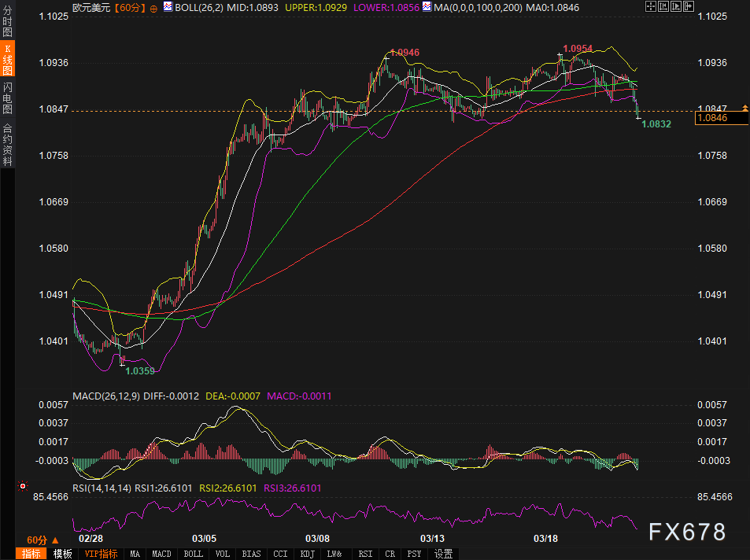This screenshot has height=560, width=750.
Task: Click the red circle icon beside 60分
Action: [153, 7]
